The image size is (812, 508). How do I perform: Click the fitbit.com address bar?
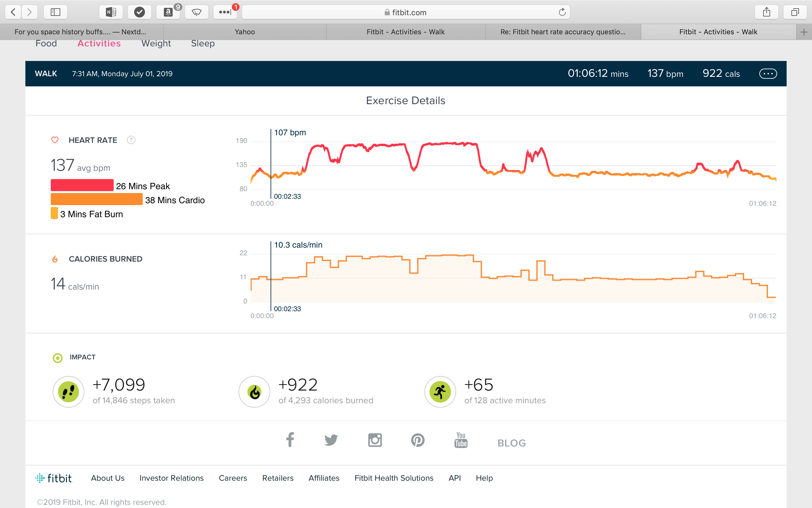click(406, 12)
